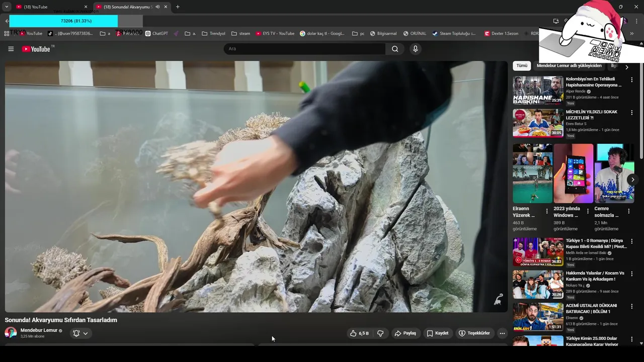This screenshot has height=362, width=644.
Task: Open the dolar kaç tl Google bookmark
Action: 322,34
